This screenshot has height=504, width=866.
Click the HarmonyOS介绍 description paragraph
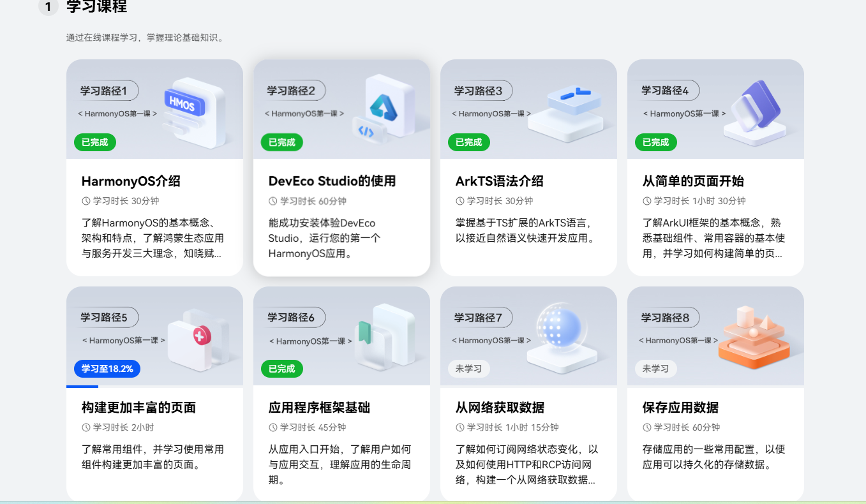tap(153, 239)
